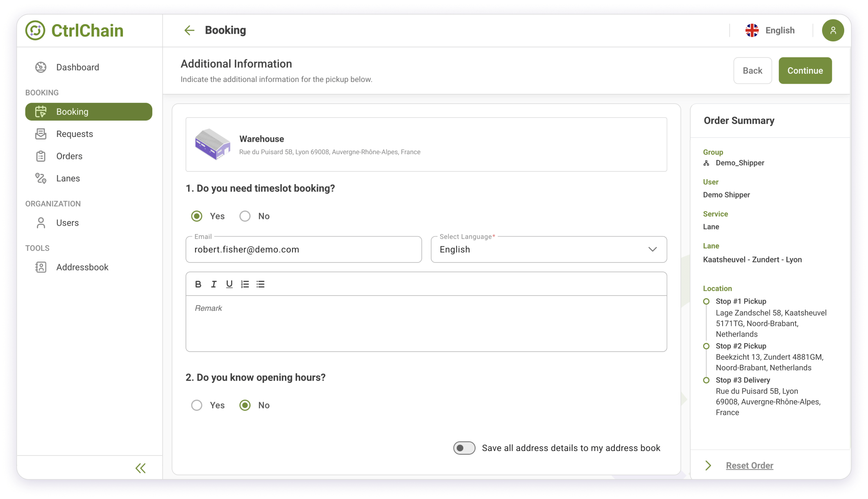Viewport: 868px width, 499px height.
Task: Click into the Email input field
Action: [x=304, y=249]
